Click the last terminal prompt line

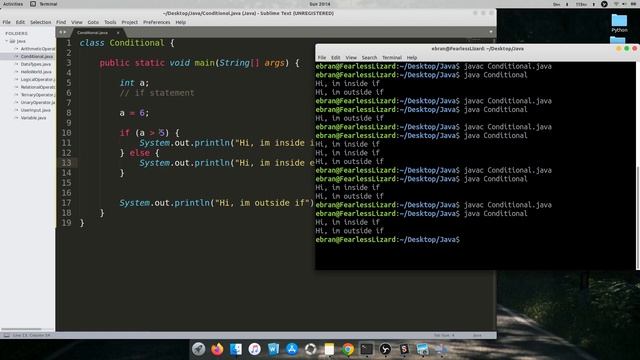pos(388,240)
